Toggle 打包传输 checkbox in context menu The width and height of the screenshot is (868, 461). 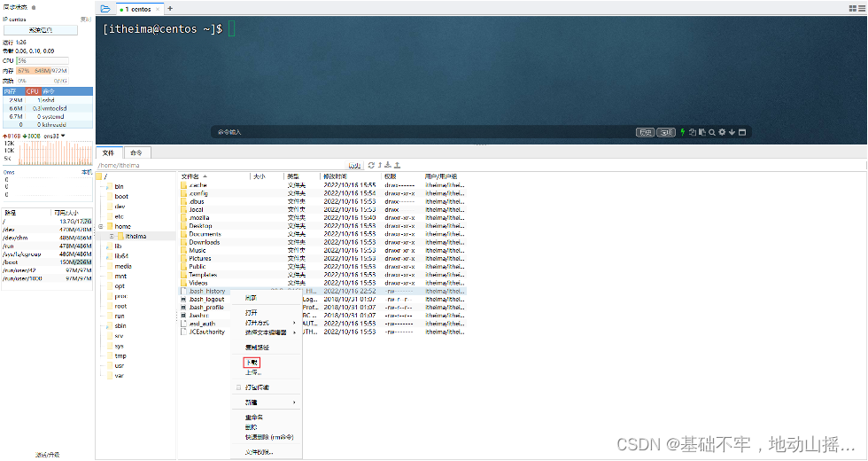click(238, 387)
